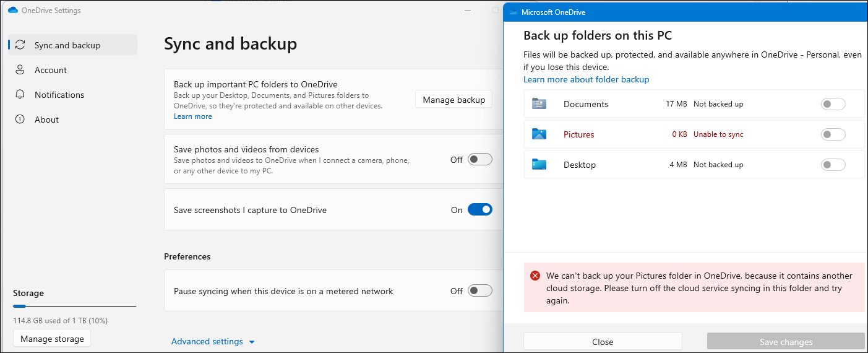
Task: Click the Desktop folder icon
Action: 539,165
